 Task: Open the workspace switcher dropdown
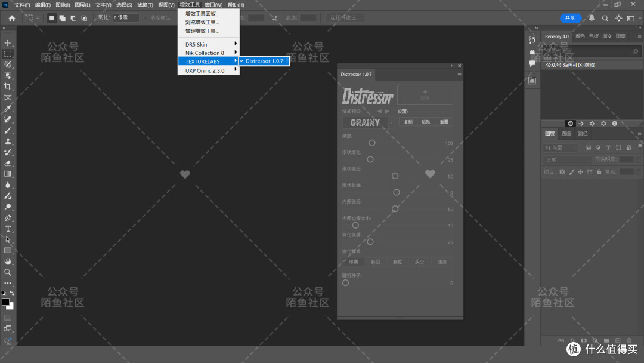pyautogui.click(x=631, y=18)
